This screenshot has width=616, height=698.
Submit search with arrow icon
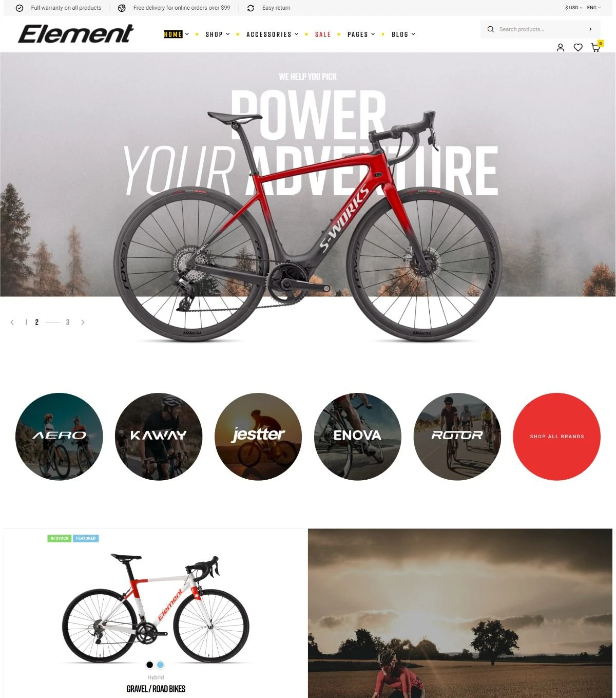click(590, 29)
